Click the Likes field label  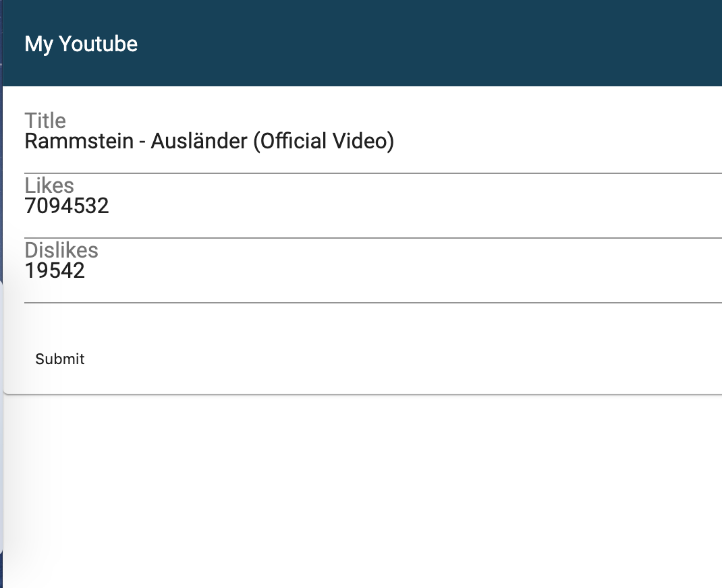(49, 185)
